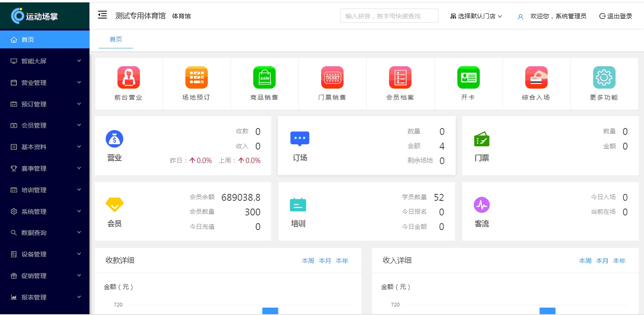Click the 数据查询 magnifier icon

(14, 232)
